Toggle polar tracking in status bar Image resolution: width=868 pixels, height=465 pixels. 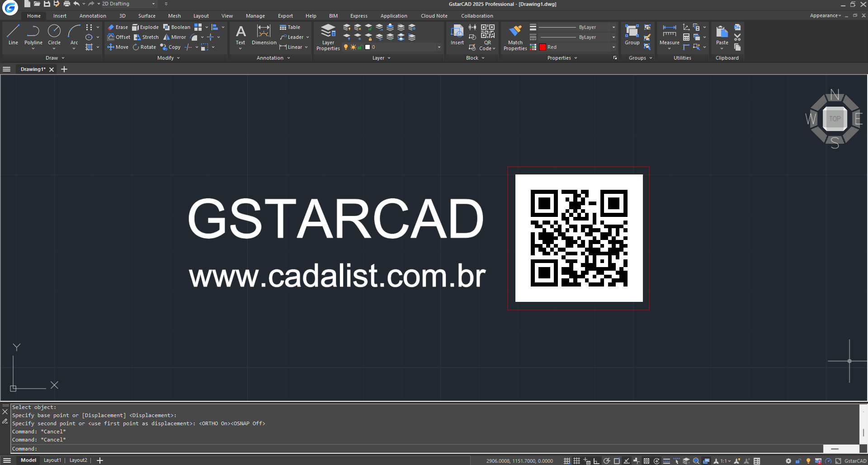tap(607, 461)
